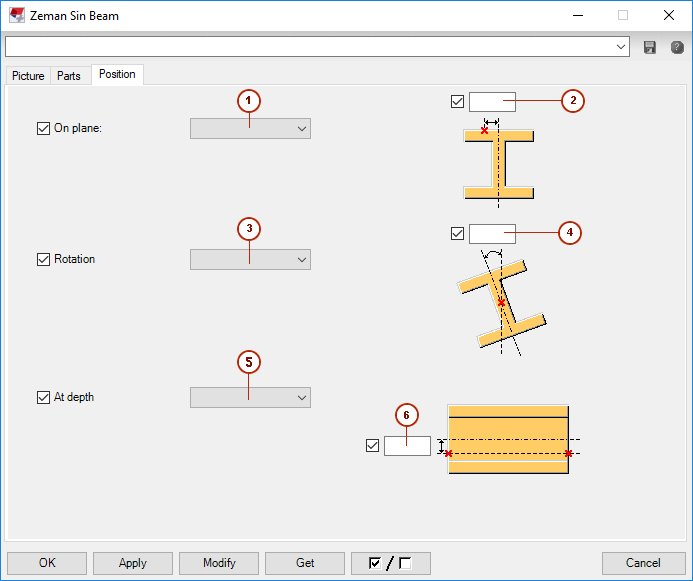Click the Apply button
This screenshot has height=581, width=693.
133,563
